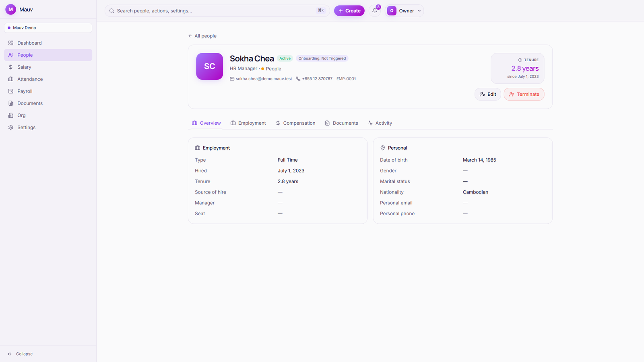Click the Cambodian nationality value
This screenshot has width=644, height=362.
coord(475,192)
